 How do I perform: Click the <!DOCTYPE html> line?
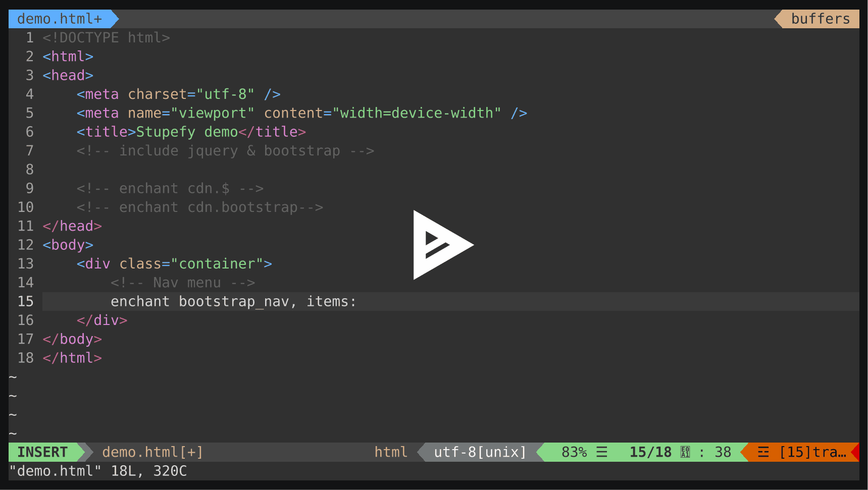(x=106, y=38)
